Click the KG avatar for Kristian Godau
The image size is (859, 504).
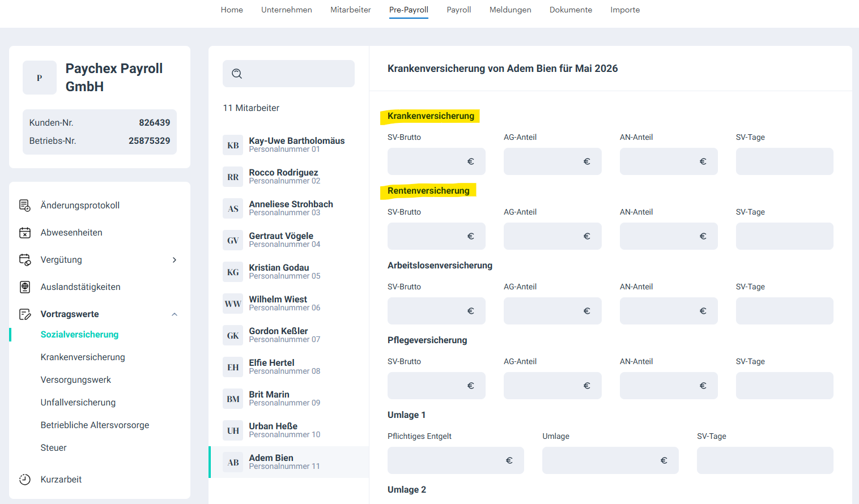tap(233, 272)
